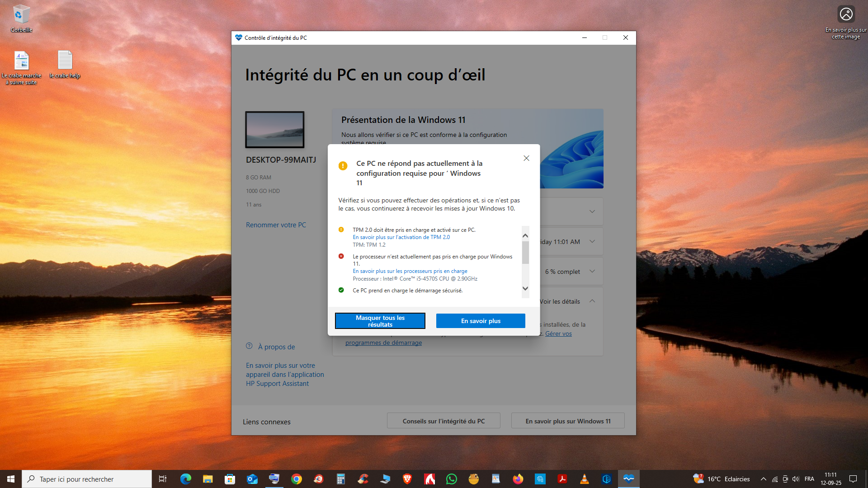Click En savoir plus sur Windows 11
This screenshot has width=868, height=488.
568,421
